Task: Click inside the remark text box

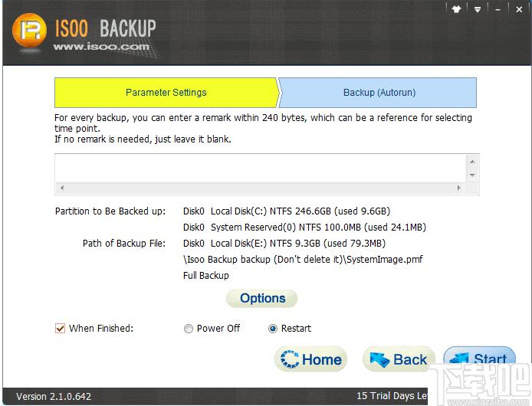Action: pos(261,169)
